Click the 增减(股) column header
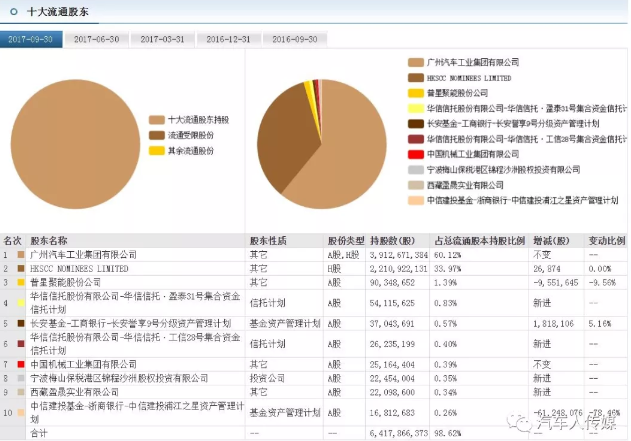Screen dimensions: 631x441 click(551, 241)
